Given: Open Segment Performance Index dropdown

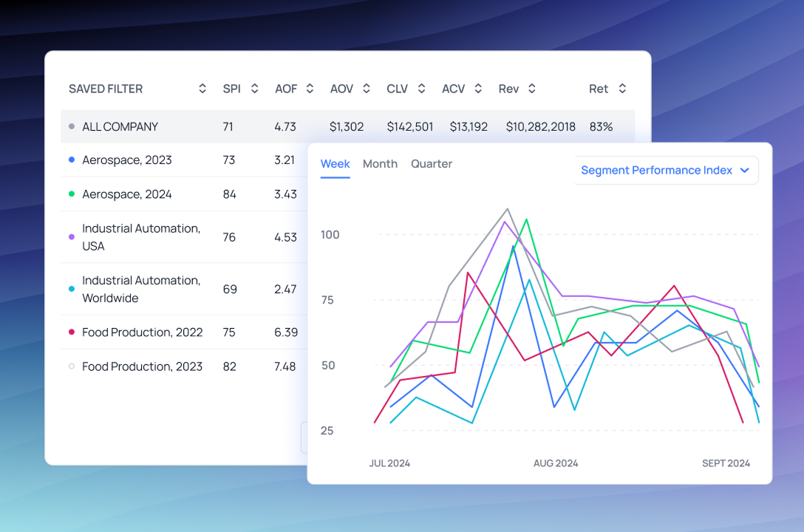Looking at the screenshot, I should click(665, 170).
